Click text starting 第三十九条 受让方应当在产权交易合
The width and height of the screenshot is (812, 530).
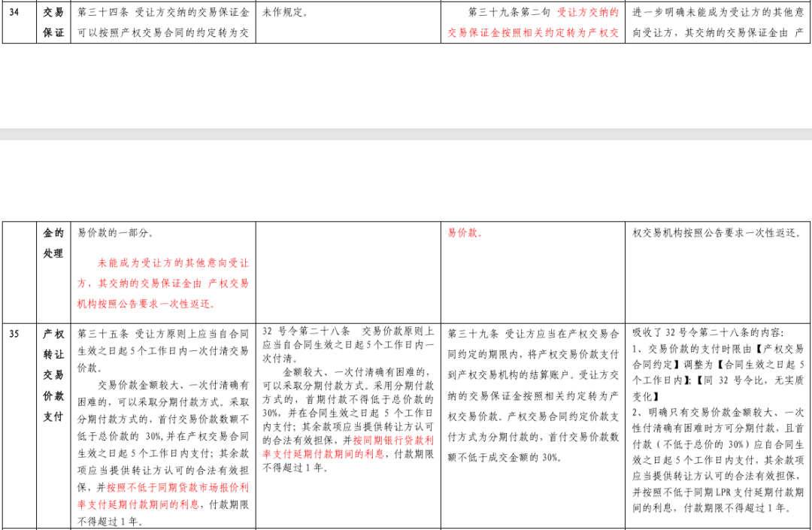point(533,395)
